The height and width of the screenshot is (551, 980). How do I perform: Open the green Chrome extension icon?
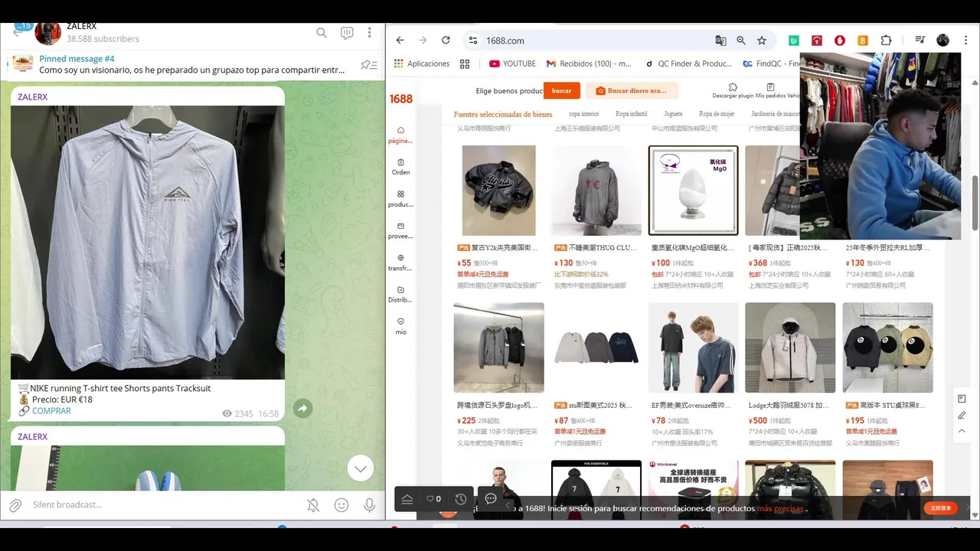pos(794,41)
